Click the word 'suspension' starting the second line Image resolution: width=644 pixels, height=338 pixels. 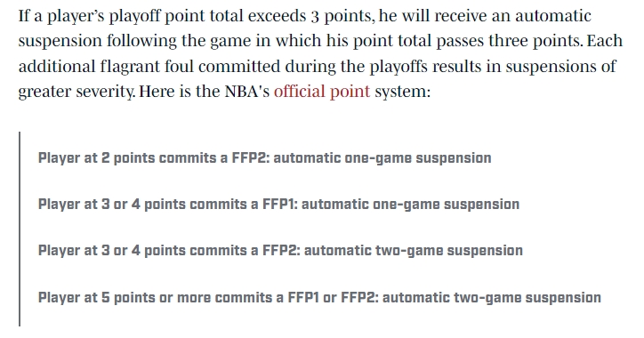pyautogui.click(x=60, y=42)
